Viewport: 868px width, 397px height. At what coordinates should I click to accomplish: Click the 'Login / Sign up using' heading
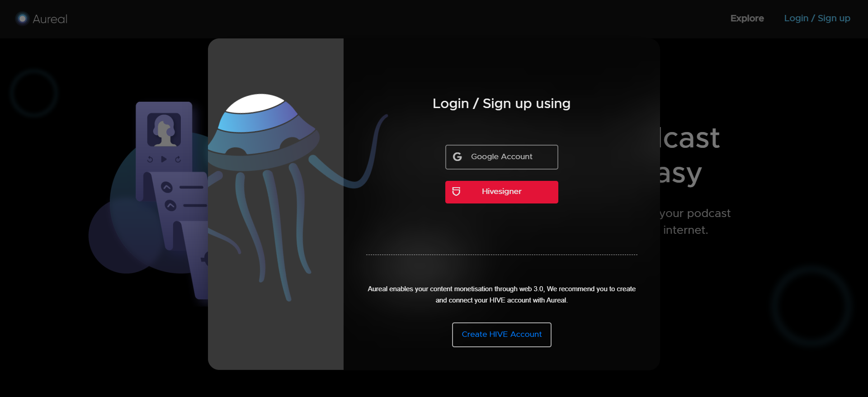[501, 104]
